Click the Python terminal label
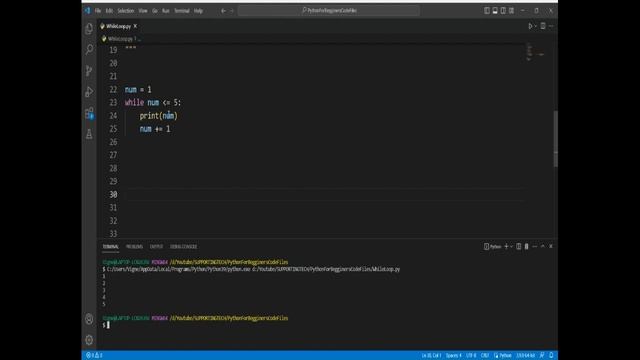Viewport: 640px width, 360px height. (493, 247)
